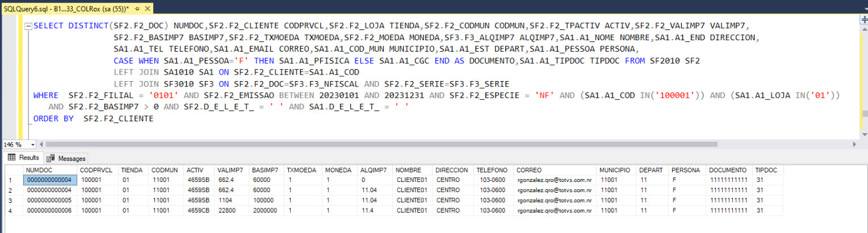Click BASIMP7 cell 2000000
This screenshot has width=868, height=233.
267,211
